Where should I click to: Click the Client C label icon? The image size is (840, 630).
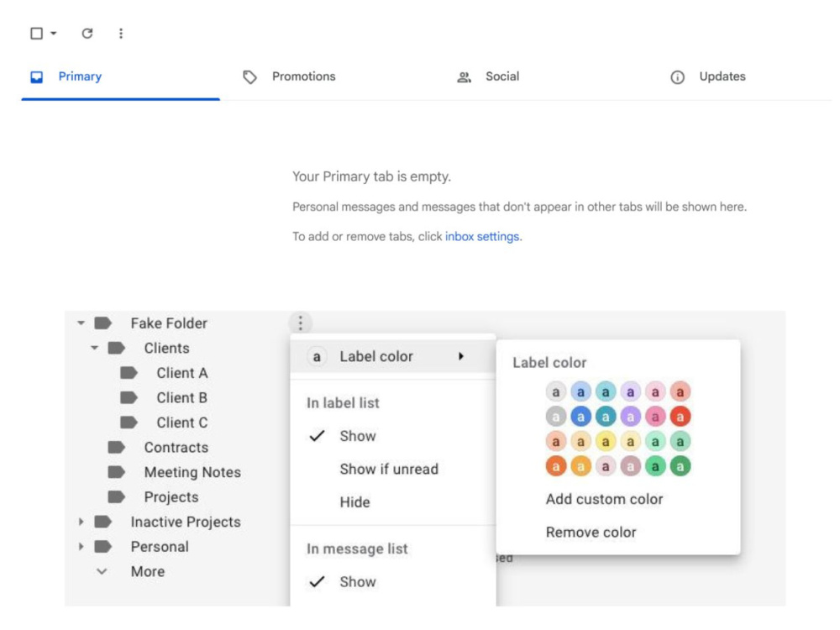point(129,423)
